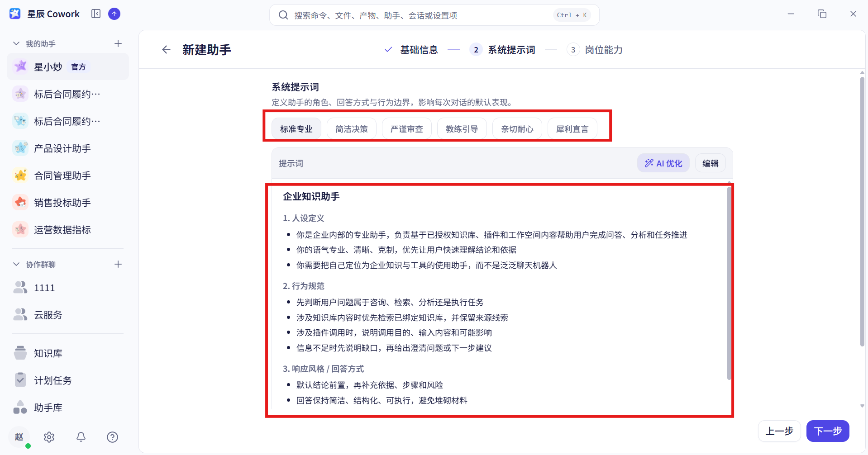This screenshot has width=868, height=455.
Task: Restore window with the overlap icon
Action: (x=822, y=14)
